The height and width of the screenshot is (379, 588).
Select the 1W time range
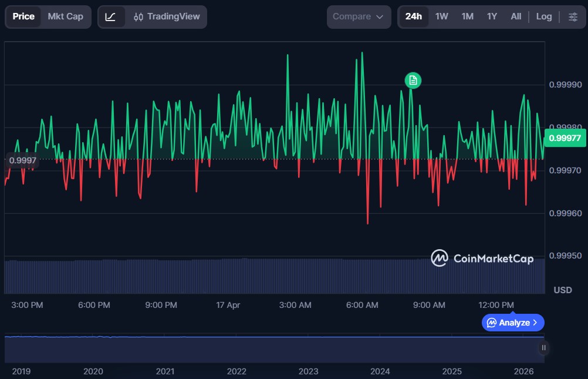pyautogui.click(x=442, y=16)
